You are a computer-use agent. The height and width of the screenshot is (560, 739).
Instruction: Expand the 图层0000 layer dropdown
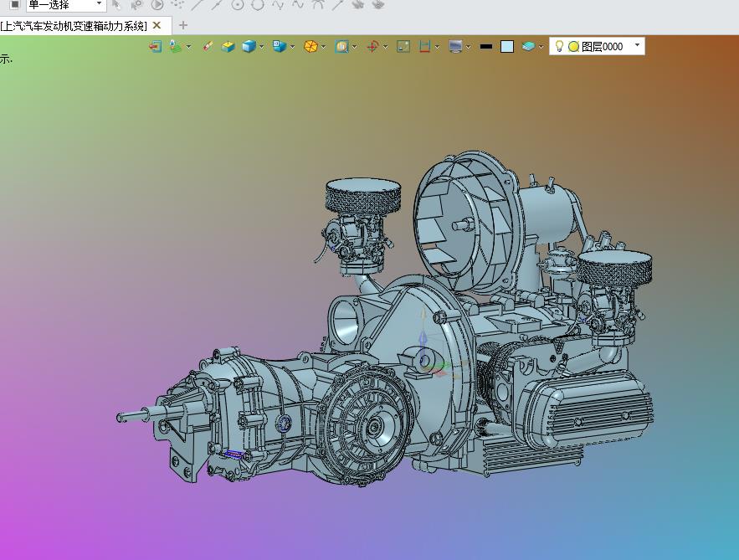(637, 46)
